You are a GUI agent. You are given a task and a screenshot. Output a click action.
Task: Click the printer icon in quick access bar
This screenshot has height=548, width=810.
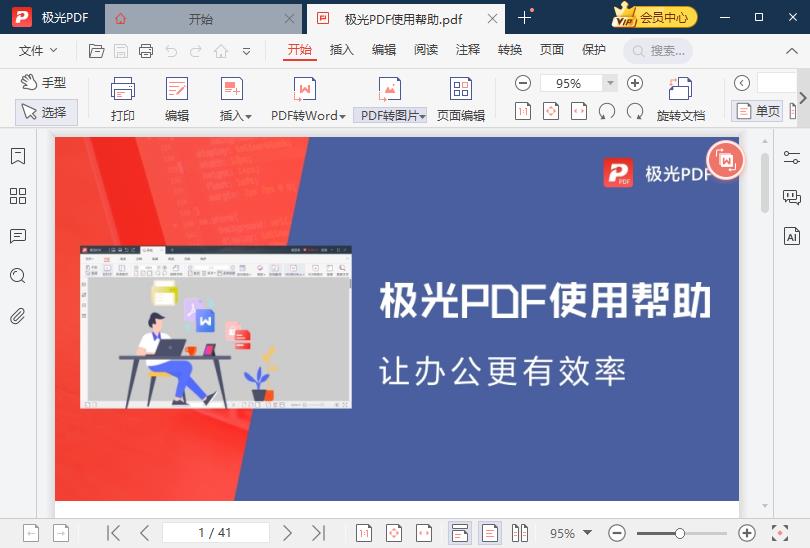click(x=146, y=51)
